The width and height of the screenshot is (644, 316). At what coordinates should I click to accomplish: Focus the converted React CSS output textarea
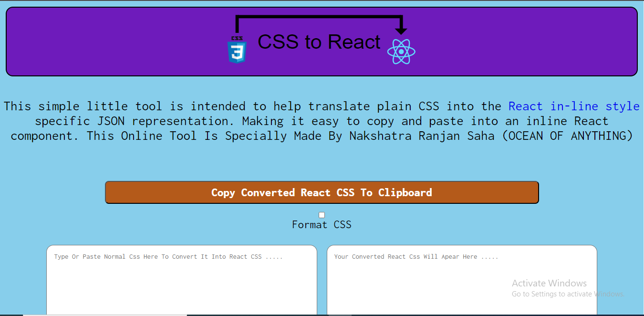point(462,281)
